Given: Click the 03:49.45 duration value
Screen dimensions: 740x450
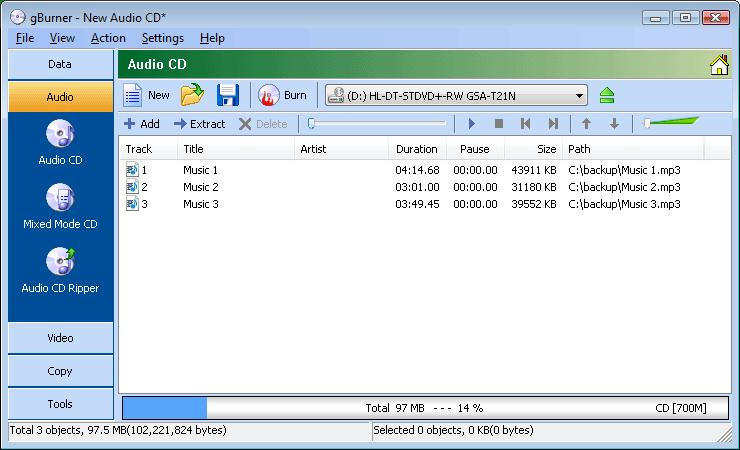Looking at the screenshot, I should click(417, 204).
